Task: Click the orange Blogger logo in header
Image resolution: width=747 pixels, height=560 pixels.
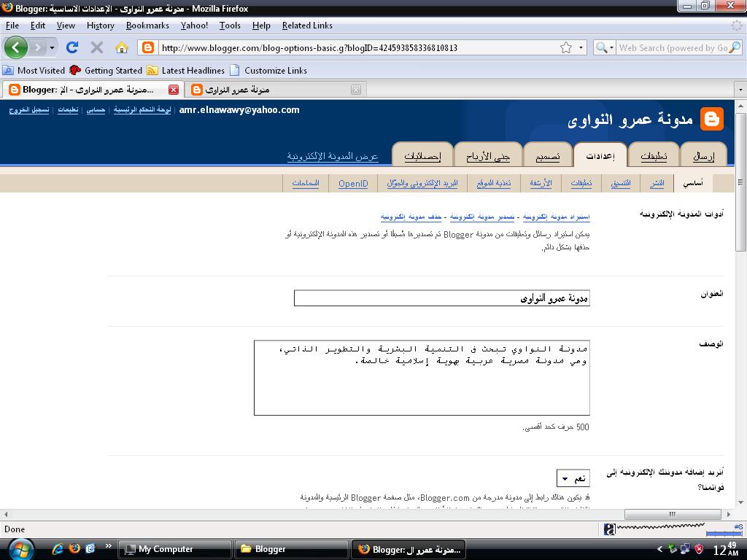Action: 712,119
